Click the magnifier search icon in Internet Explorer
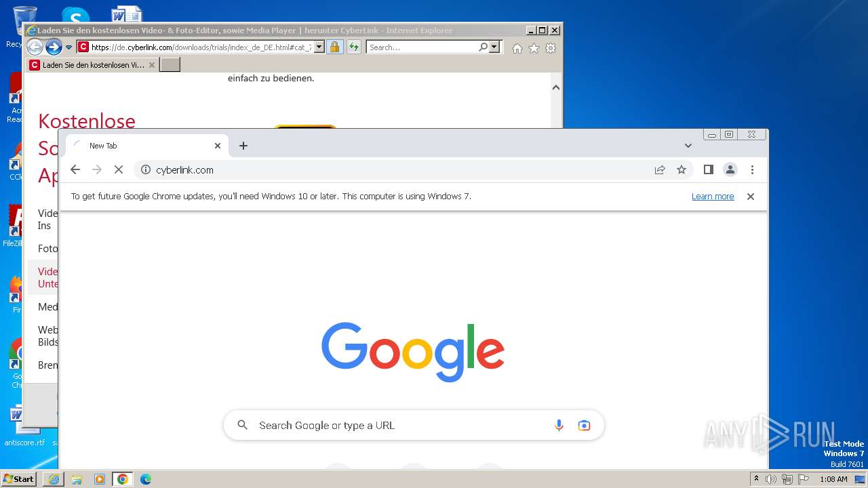Screen dimensions: 868x488 click(x=483, y=47)
